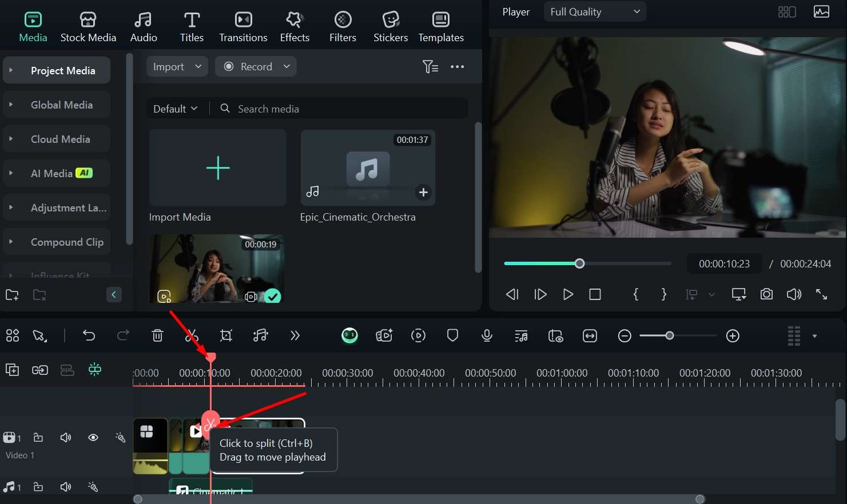847x504 pixels.
Task: Select the Adjustment La... sidebar item
Action: 57,207
